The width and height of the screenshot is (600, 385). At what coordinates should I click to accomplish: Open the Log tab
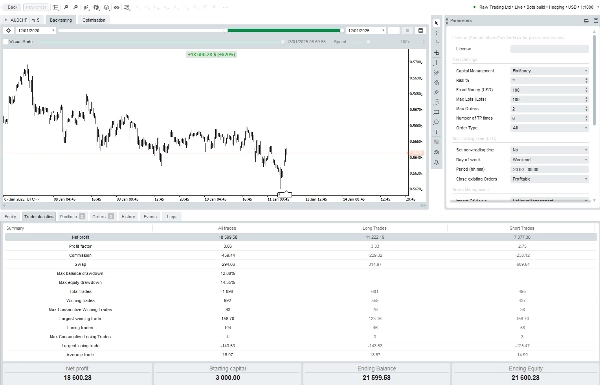(171, 217)
